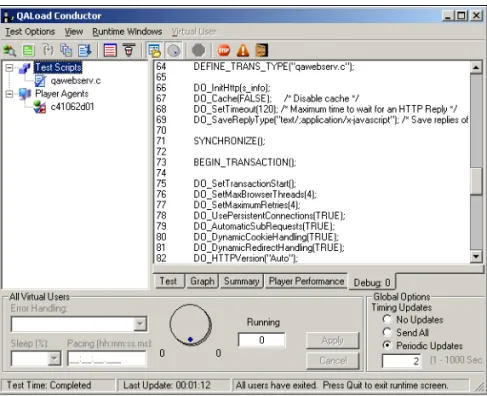
Task: Click the c41062d01 agent icon
Action: coord(40,107)
